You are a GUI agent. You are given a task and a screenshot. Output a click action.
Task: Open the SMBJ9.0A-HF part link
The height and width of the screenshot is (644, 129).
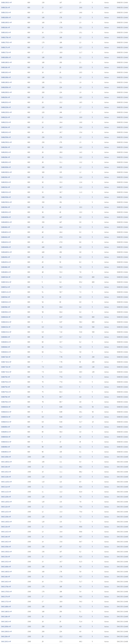6,437
